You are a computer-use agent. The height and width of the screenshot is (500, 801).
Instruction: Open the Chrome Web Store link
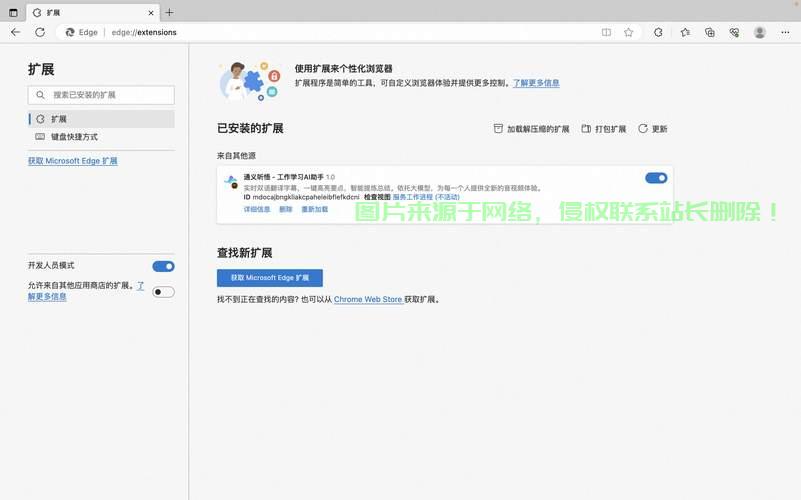(x=368, y=299)
